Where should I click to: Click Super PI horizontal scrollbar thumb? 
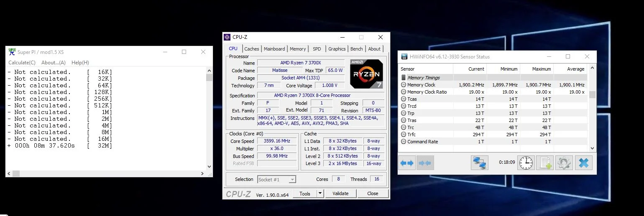[x=15, y=173]
